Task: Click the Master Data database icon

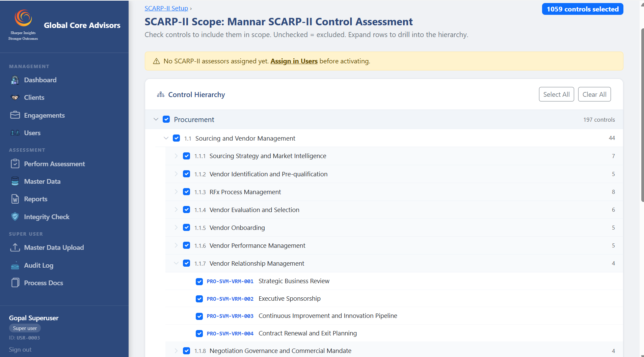Action: click(x=15, y=181)
